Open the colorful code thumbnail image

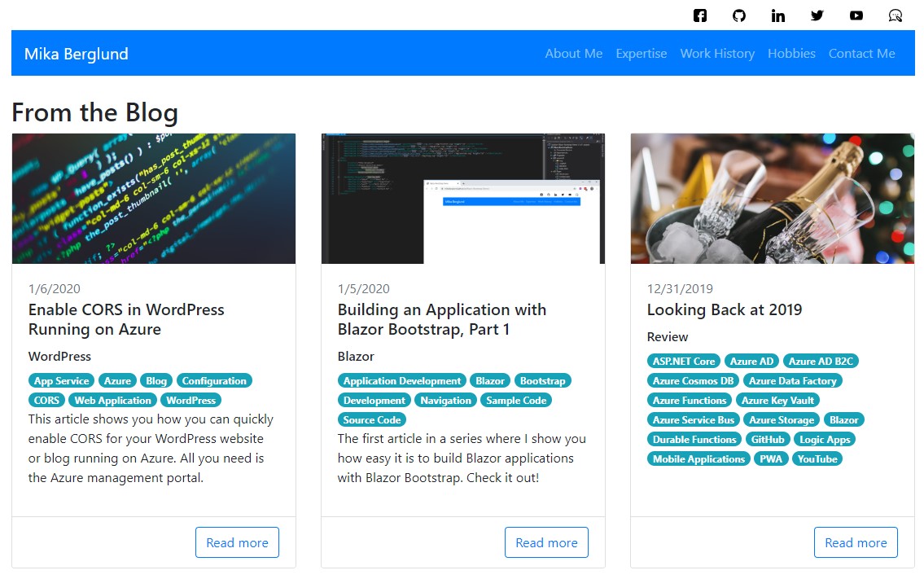coord(154,198)
